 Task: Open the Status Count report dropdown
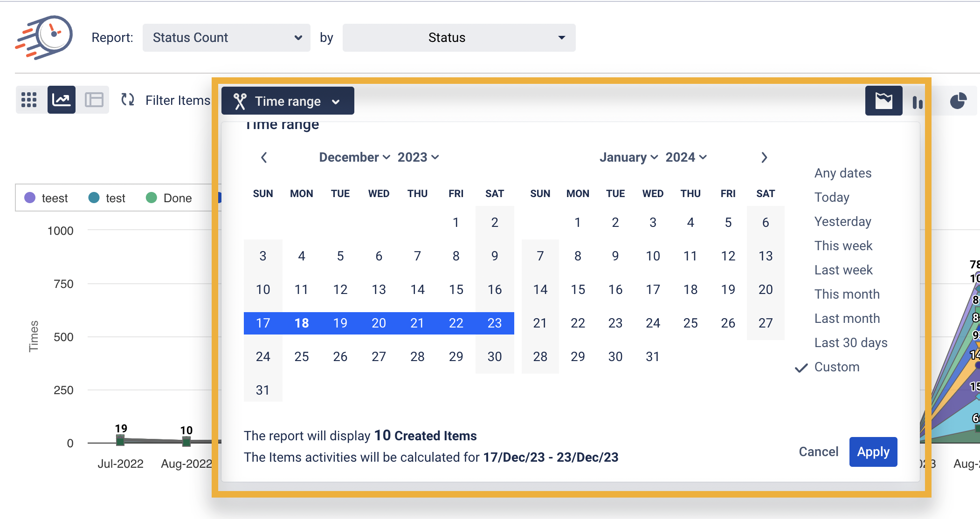click(226, 38)
